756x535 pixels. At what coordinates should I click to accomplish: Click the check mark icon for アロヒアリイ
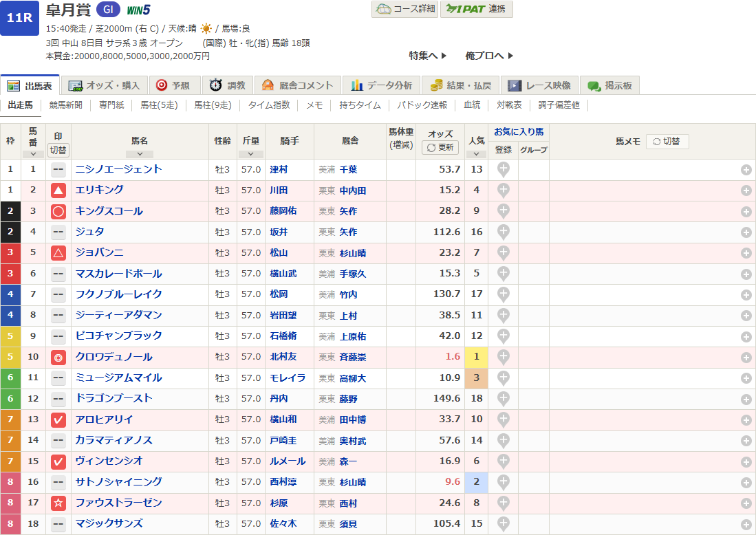coord(58,419)
